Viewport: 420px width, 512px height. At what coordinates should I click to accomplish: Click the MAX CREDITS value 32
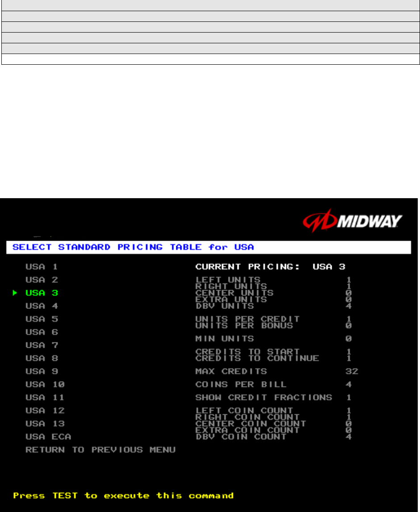352,371
